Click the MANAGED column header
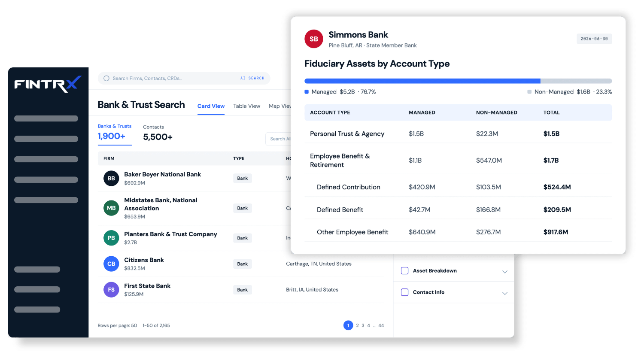Screen dimensions: 644x355 422,113
